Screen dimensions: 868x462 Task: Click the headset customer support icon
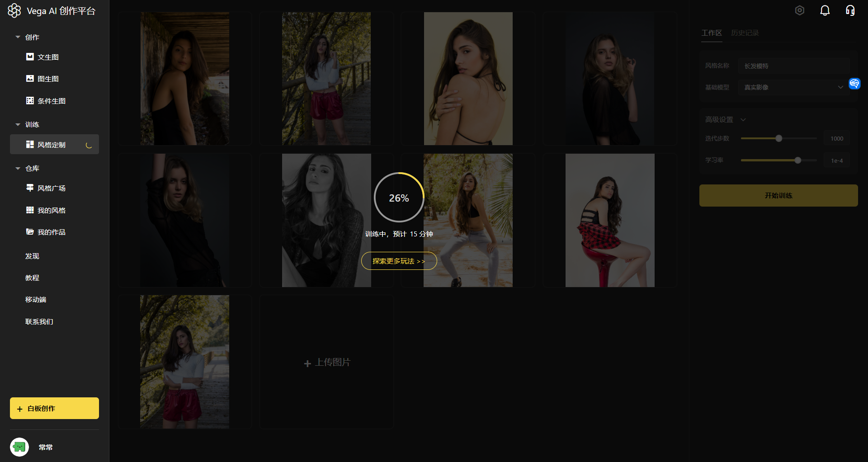[x=850, y=10]
